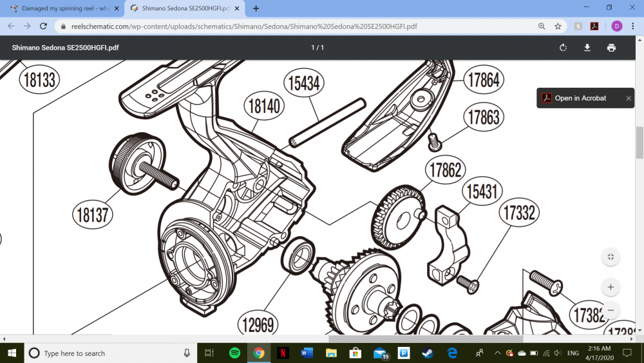Click part number 17332 label
This screenshot has height=363, width=644.
[x=519, y=213]
